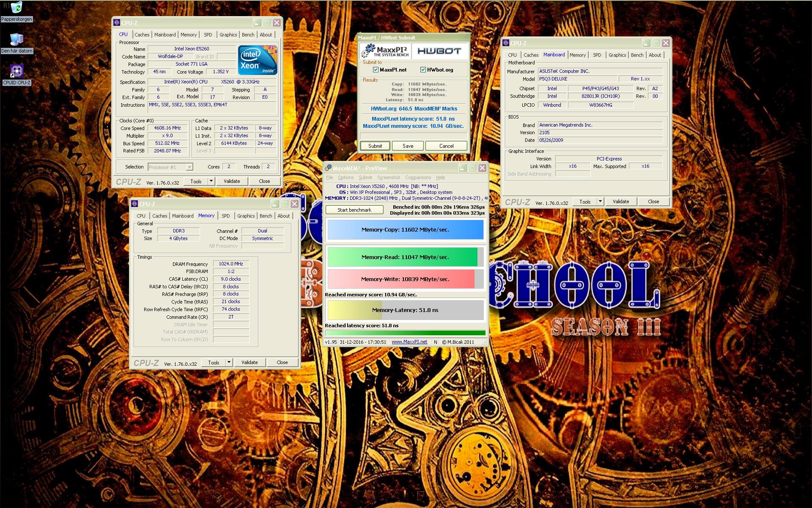This screenshot has height=508, width=812.
Task: Click Submit in the HWbot Submit dialog
Action: click(375, 146)
